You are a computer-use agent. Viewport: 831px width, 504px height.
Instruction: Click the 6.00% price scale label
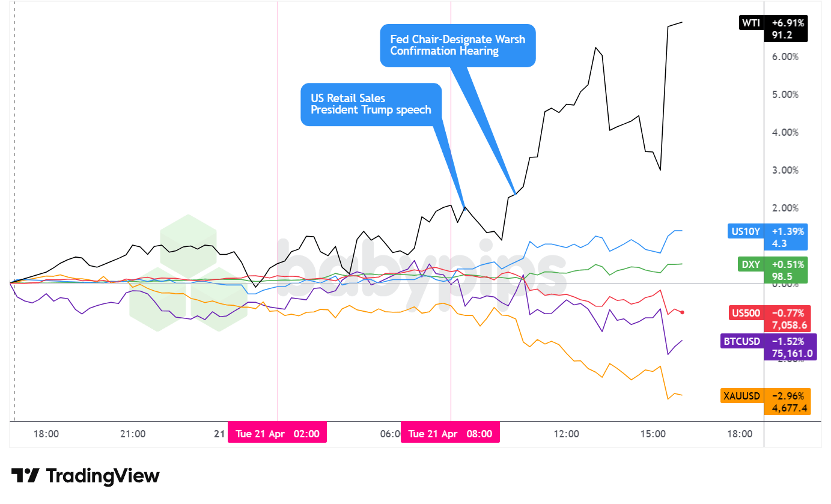tap(785, 57)
